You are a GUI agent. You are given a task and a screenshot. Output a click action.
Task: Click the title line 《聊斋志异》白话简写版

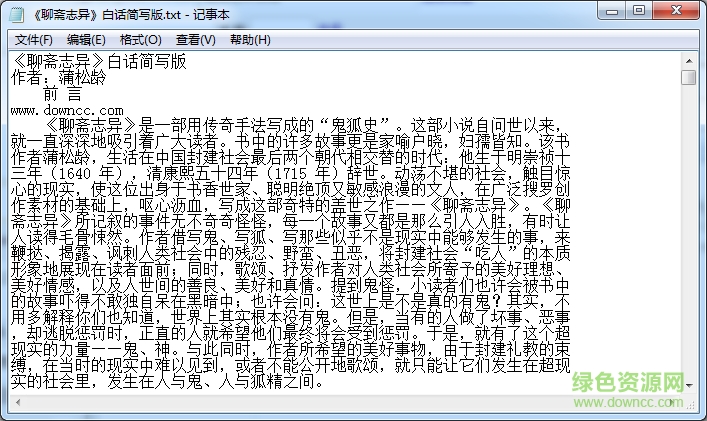coord(98,61)
